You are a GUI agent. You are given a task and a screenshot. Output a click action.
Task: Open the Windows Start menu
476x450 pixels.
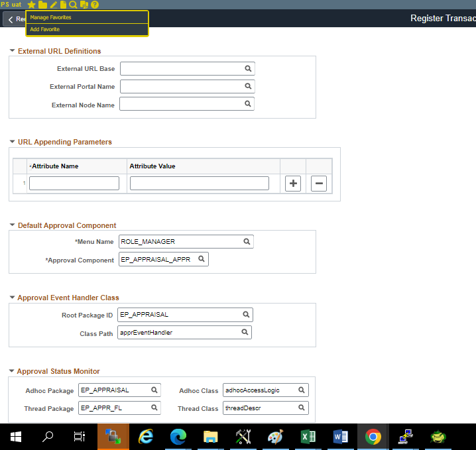click(x=16, y=437)
